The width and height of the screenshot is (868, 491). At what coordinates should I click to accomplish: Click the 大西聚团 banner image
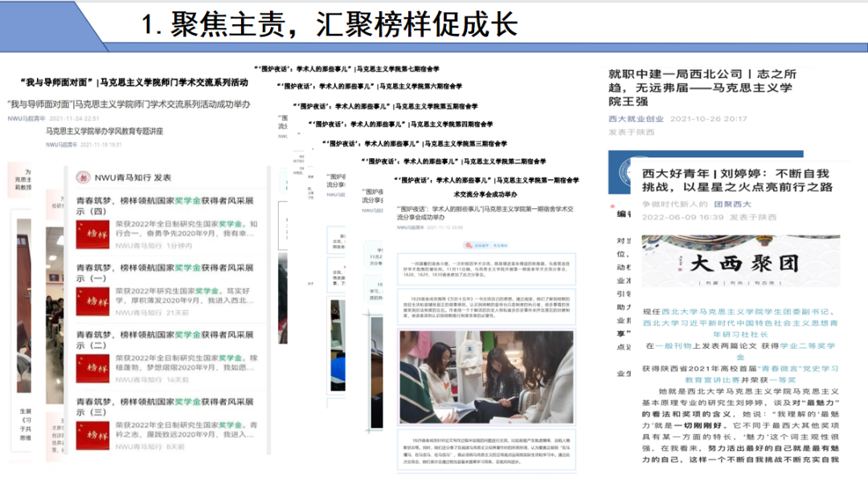tap(740, 260)
